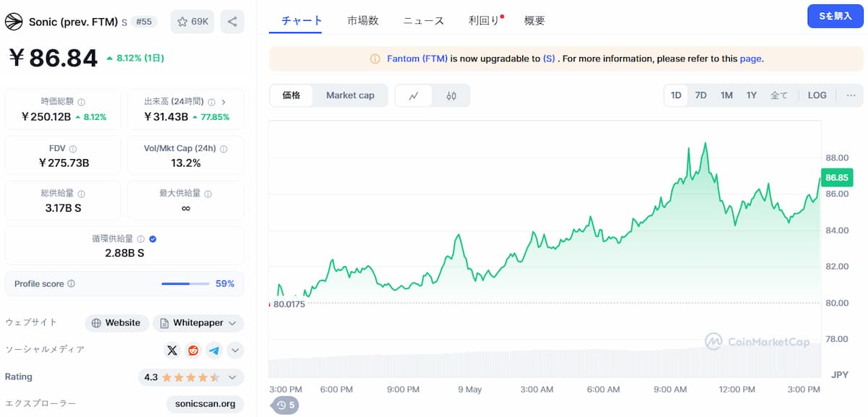Open the 市場数 tab
Viewport: 868px width, 417px height.
[362, 21]
